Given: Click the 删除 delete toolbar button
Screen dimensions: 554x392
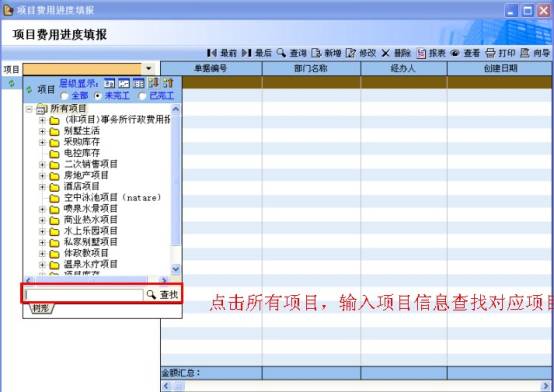Looking at the screenshot, I should pyautogui.click(x=396, y=53).
